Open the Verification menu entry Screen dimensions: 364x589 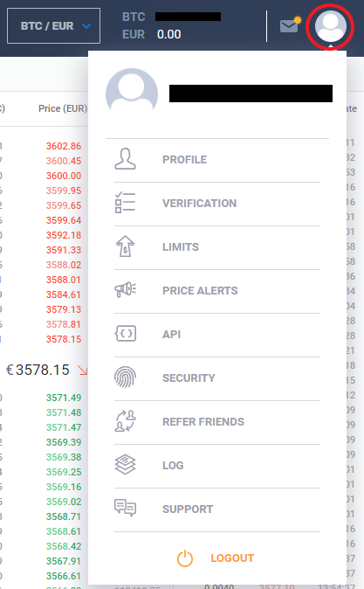click(x=199, y=204)
